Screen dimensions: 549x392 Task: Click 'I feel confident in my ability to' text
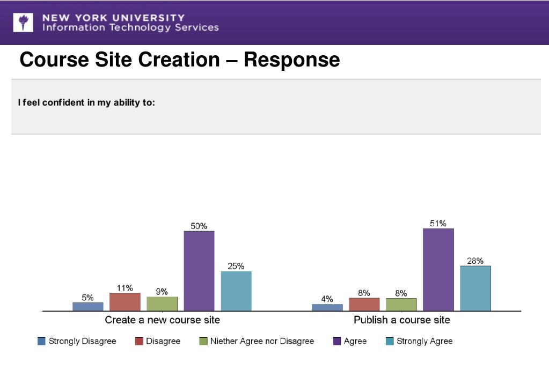[x=86, y=102]
